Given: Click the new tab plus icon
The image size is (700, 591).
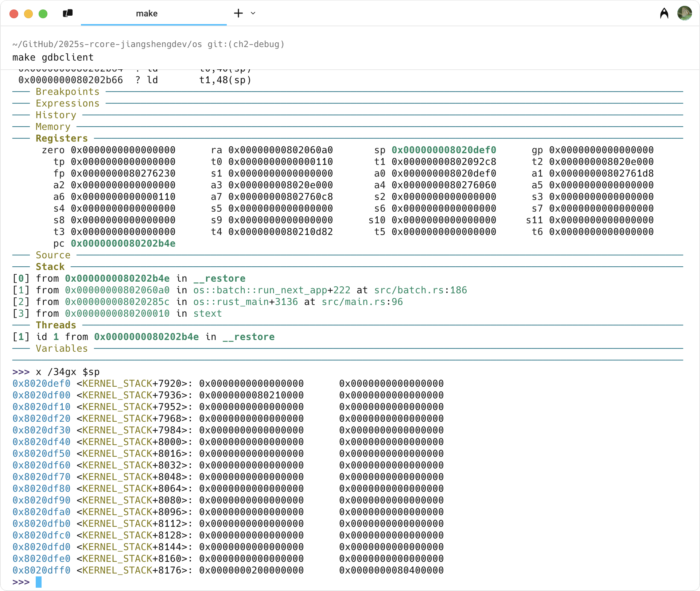Looking at the screenshot, I should 238,13.
